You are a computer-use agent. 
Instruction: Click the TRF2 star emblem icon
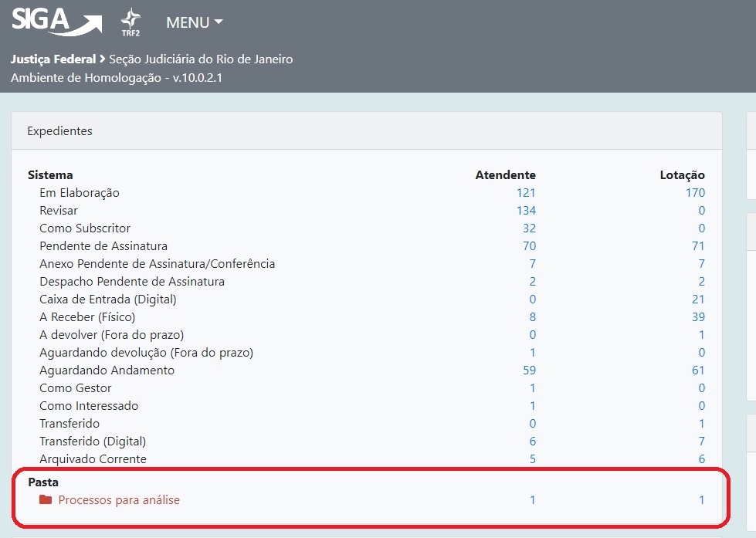click(131, 22)
